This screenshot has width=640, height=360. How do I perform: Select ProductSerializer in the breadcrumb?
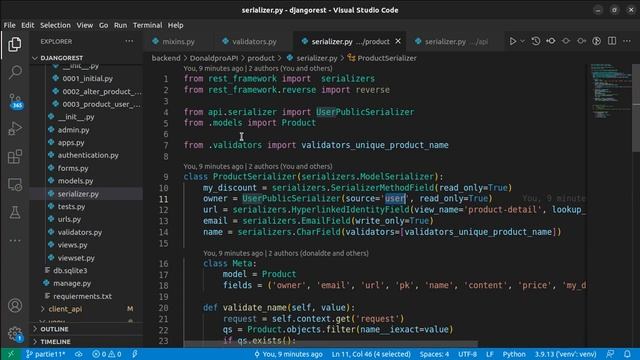coord(382,58)
